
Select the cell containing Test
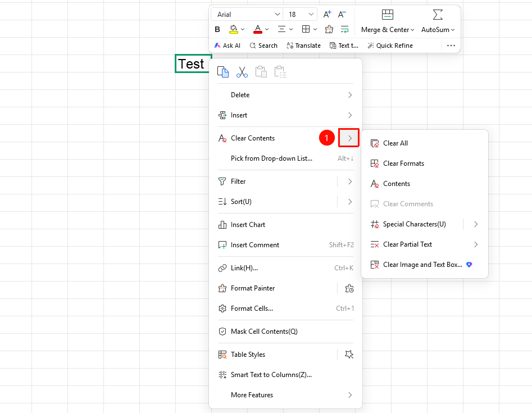193,63
